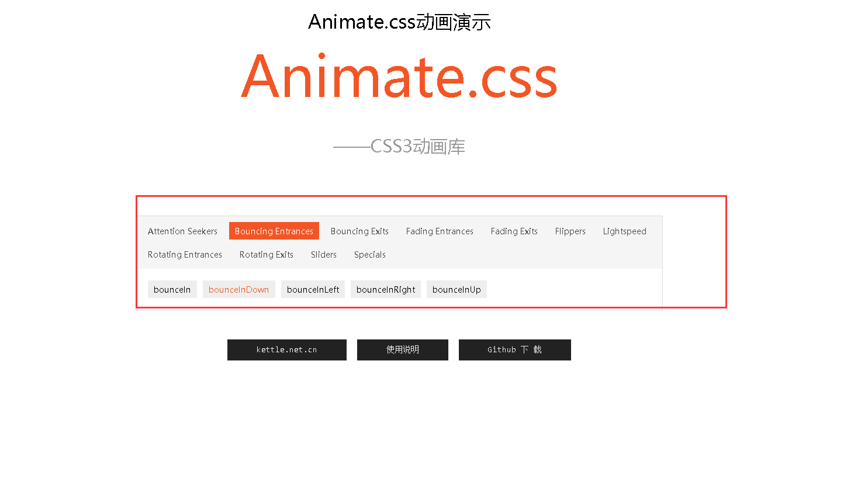Switch to the Bouncing Exits tab
Viewport: 868px width, 496px height.
click(x=359, y=231)
